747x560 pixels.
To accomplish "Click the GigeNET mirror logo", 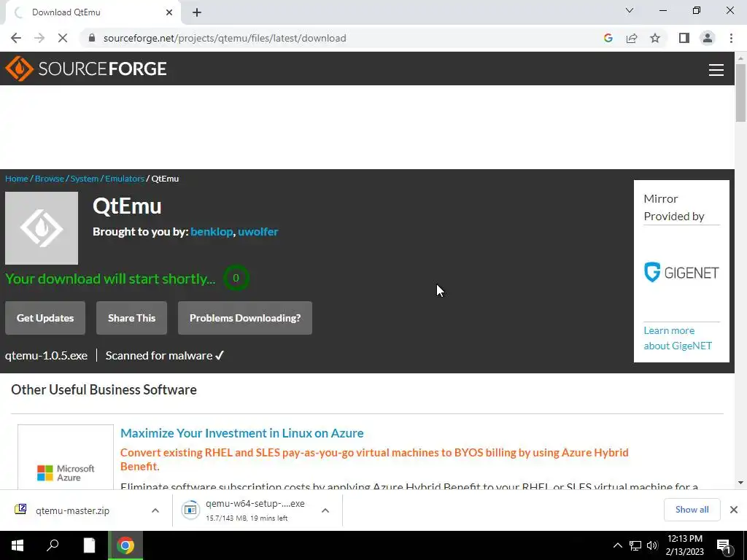I will [681, 273].
